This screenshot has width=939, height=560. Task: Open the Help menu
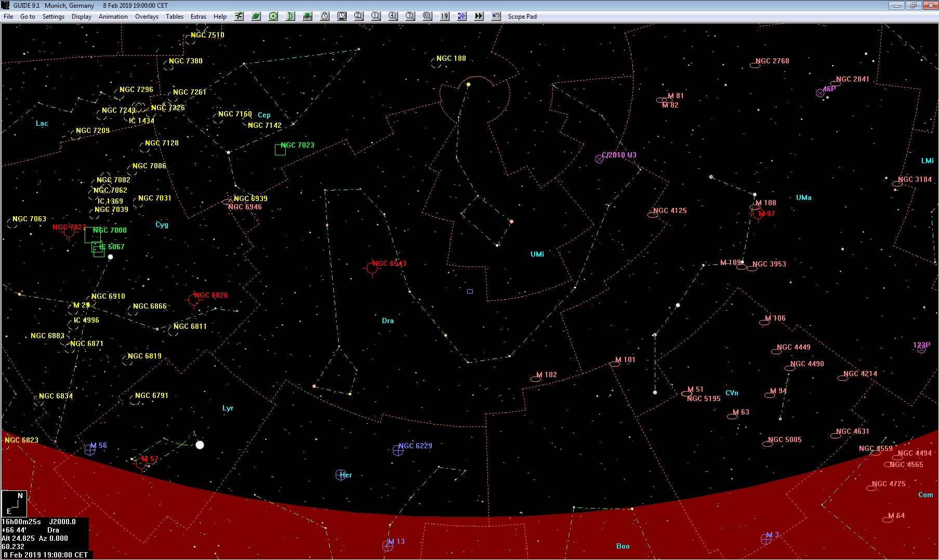click(220, 17)
